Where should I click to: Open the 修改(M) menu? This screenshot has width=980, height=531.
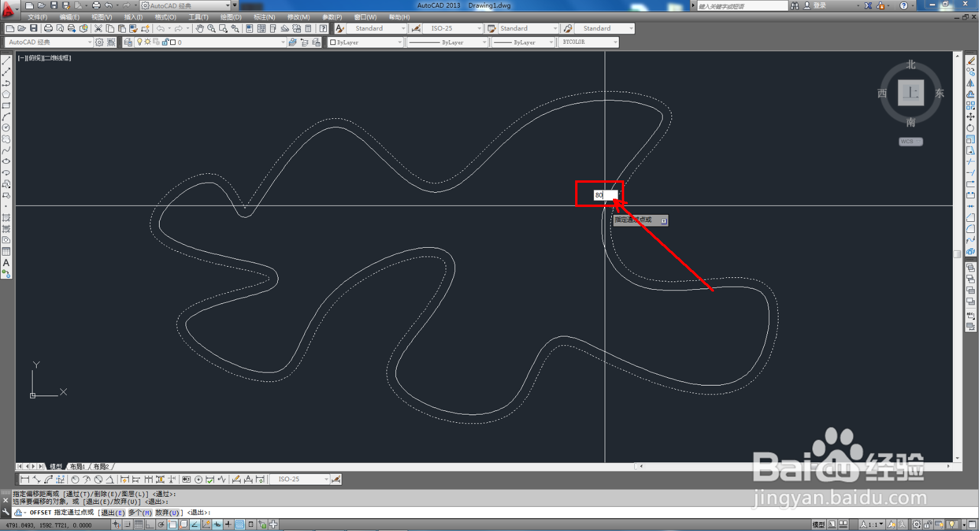coord(298,17)
